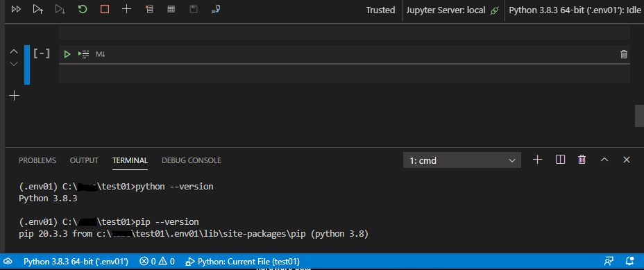This screenshot has height=270, width=644.
Task: Interrupt kernel with red stop icon
Action: 105,9
